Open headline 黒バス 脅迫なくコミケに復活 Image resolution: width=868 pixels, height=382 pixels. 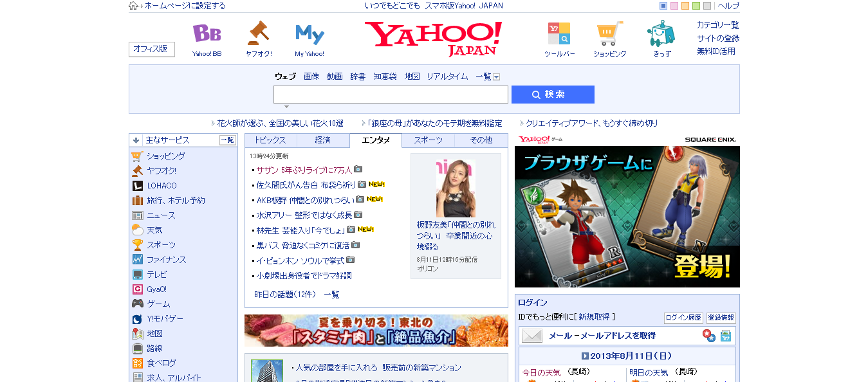pos(303,245)
